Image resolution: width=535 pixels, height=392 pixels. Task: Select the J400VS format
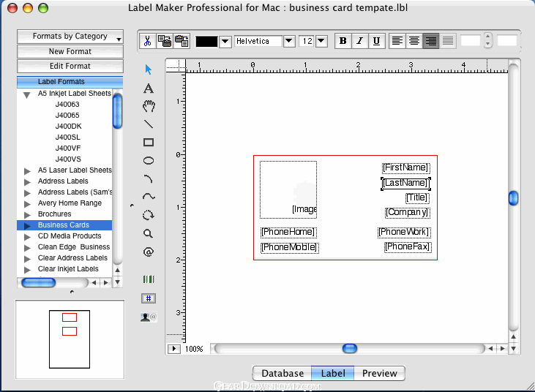[x=68, y=159]
